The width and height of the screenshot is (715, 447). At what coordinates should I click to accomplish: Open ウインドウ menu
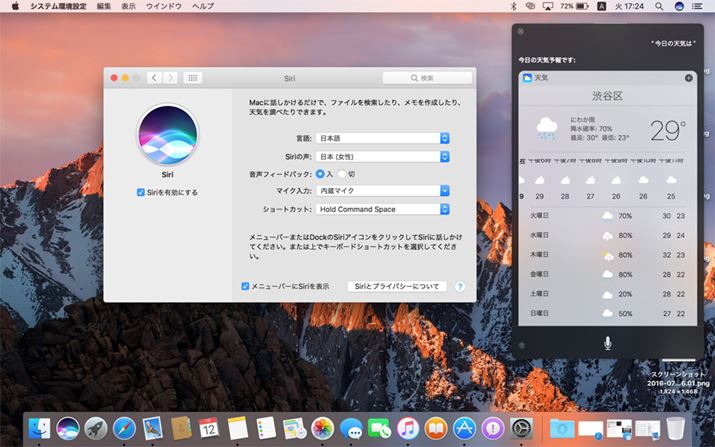click(x=164, y=6)
